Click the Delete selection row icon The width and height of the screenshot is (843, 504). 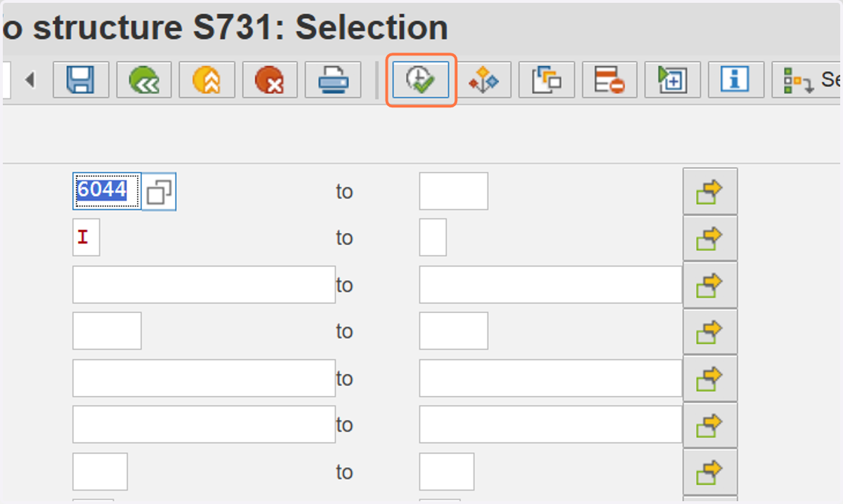[610, 79]
